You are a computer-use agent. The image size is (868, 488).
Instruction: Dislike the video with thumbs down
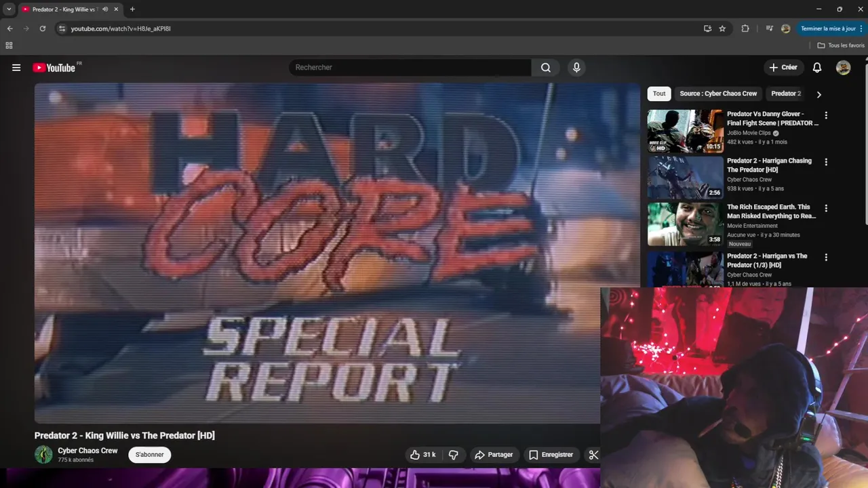pyautogui.click(x=454, y=455)
